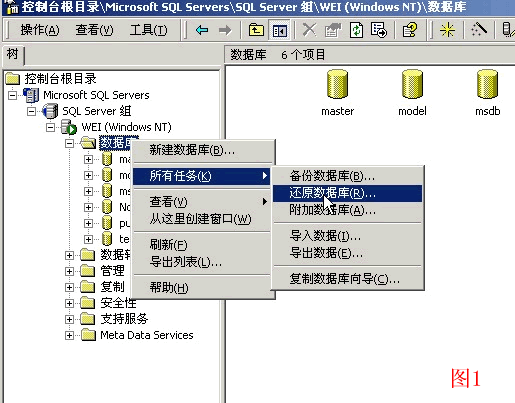Screen dimensions: 515x403
Task: Collapse the Microsoft SQL Servers node
Action: [12, 95]
